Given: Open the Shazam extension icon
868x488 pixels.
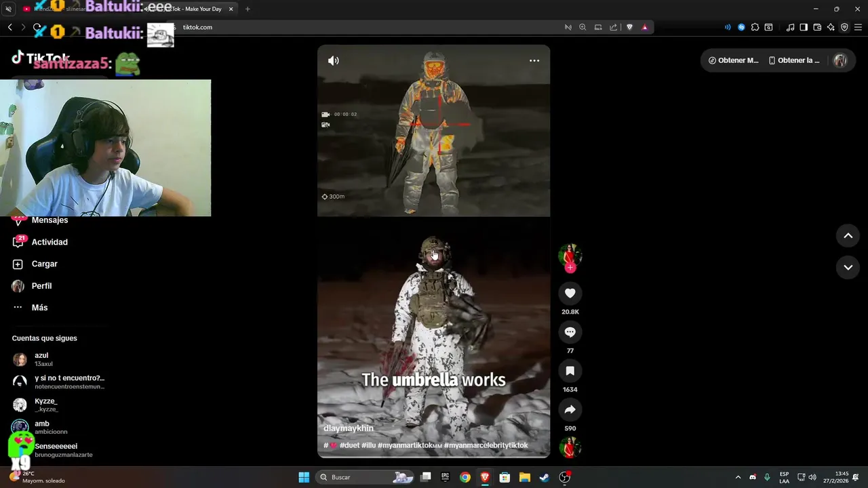Looking at the screenshot, I should point(741,27).
